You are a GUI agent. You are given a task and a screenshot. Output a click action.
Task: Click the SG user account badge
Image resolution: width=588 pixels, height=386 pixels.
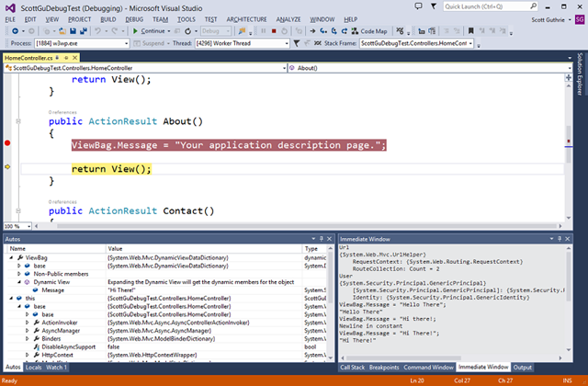[580, 19]
